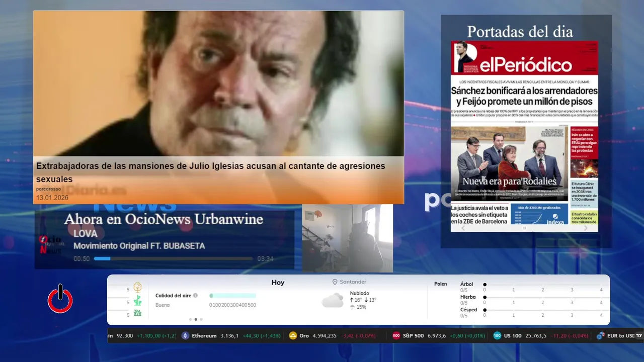Click the S&P 500 red badge icon
The height and width of the screenshot is (362, 644).
point(396,336)
